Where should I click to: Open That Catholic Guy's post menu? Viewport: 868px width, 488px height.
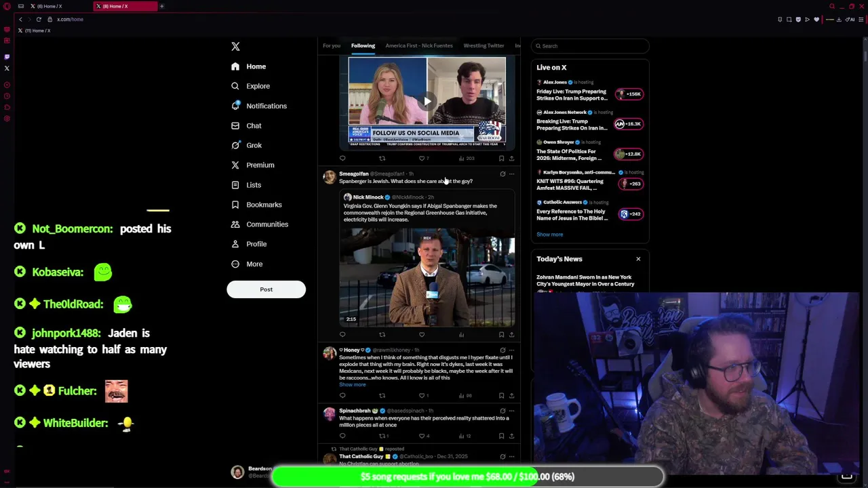(511, 457)
